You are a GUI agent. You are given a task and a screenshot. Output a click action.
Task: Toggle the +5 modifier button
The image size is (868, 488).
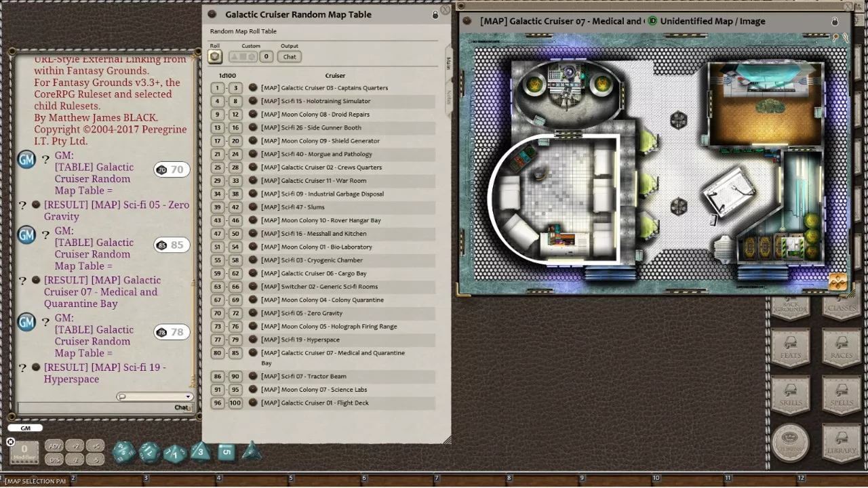(96, 445)
